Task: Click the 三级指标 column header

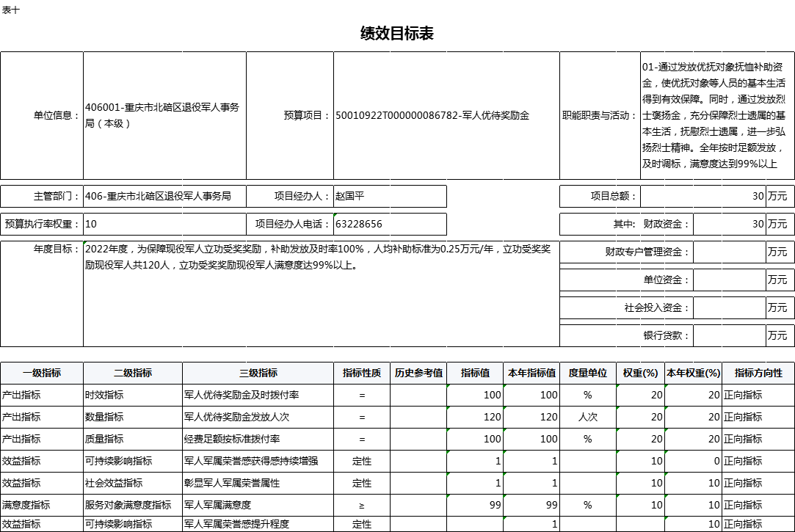Action: click(258, 373)
